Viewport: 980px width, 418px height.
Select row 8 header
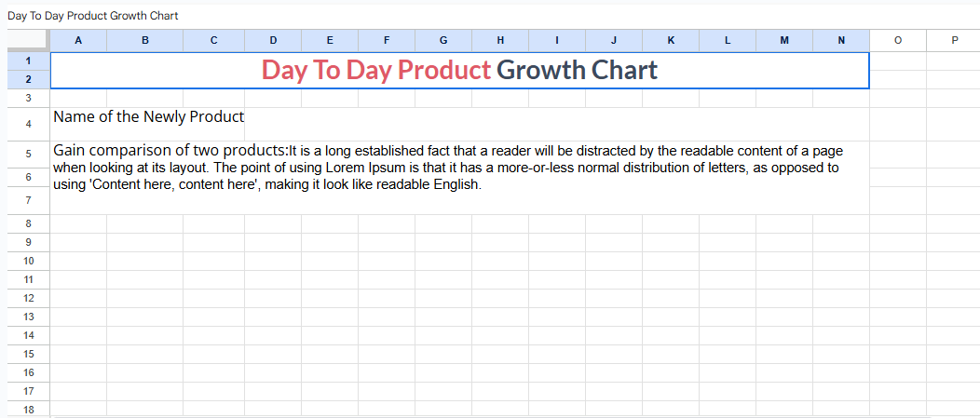tap(28, 223)
